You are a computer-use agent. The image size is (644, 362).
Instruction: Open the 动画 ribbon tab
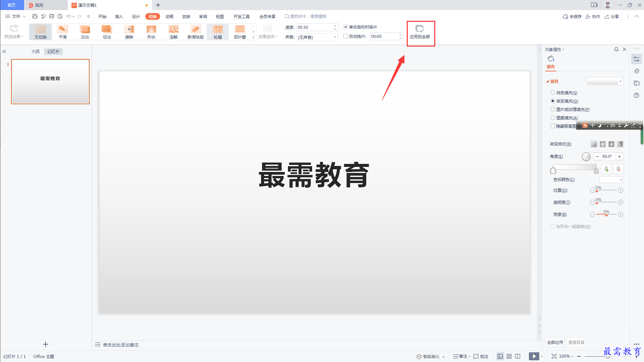coord(169,16)
